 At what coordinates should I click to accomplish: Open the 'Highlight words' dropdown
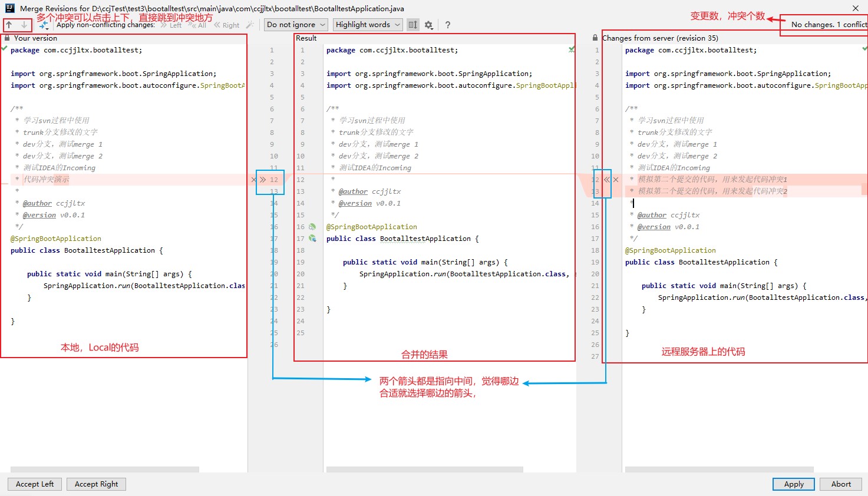click(368, 25)
